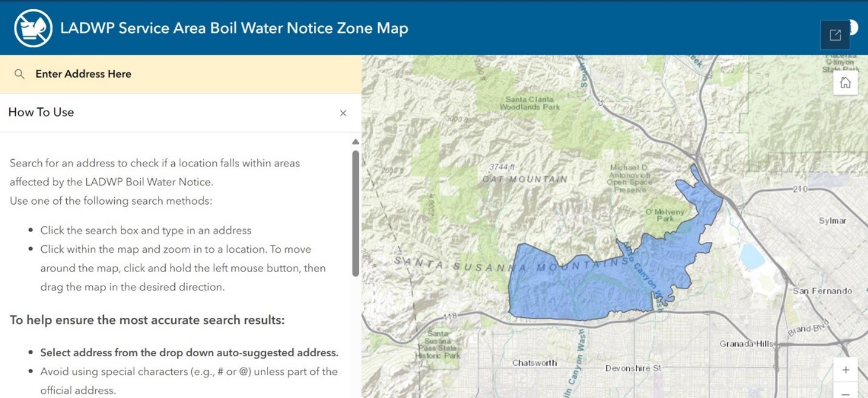Screen dimensions: 868x398
Task: Zoom in with the plus button
Action: tap(846, 369)
